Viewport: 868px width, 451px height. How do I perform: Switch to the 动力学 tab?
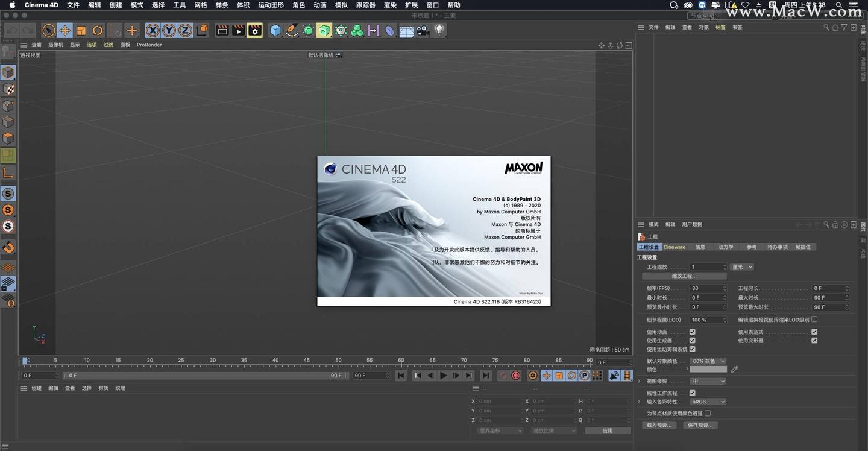[x=726, y=247]
